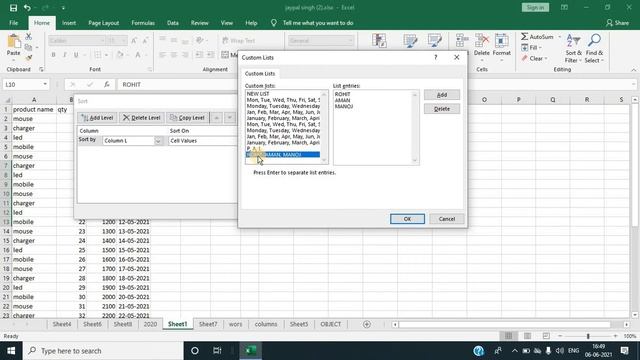640x360 pixels.
Task: Click OK in the Custom Lists dialog
Action: [x=407, y=219]
